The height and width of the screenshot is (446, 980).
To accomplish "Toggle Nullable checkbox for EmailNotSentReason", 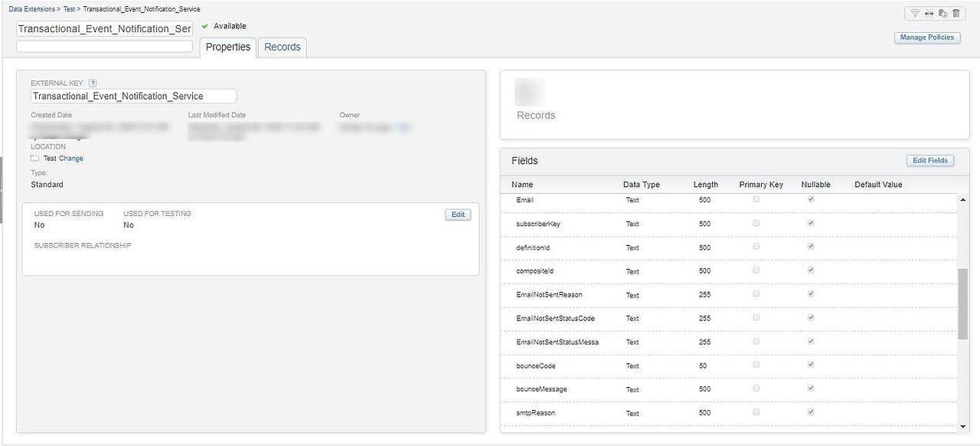I will point(812,294).
